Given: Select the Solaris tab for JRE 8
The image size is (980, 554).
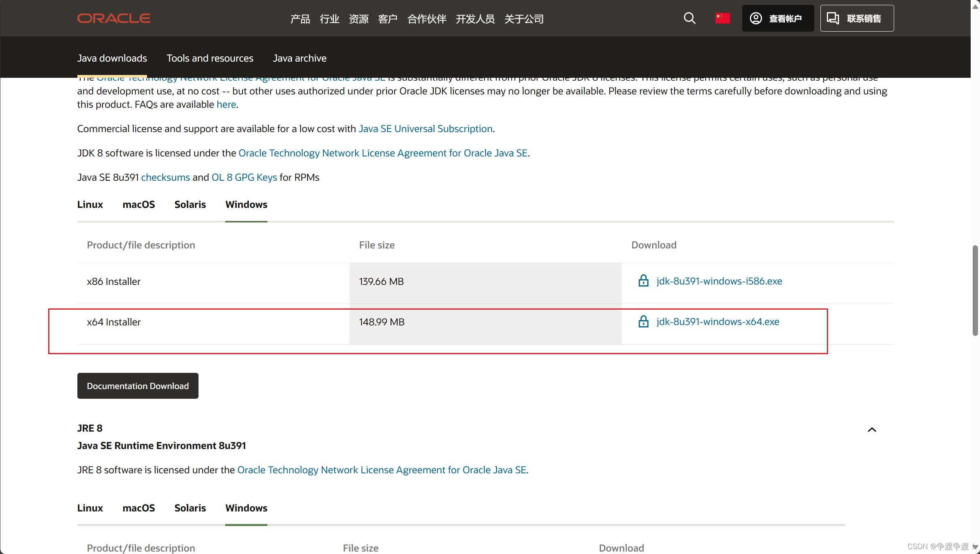Looking at the screenshot, I should click(190, 508).
